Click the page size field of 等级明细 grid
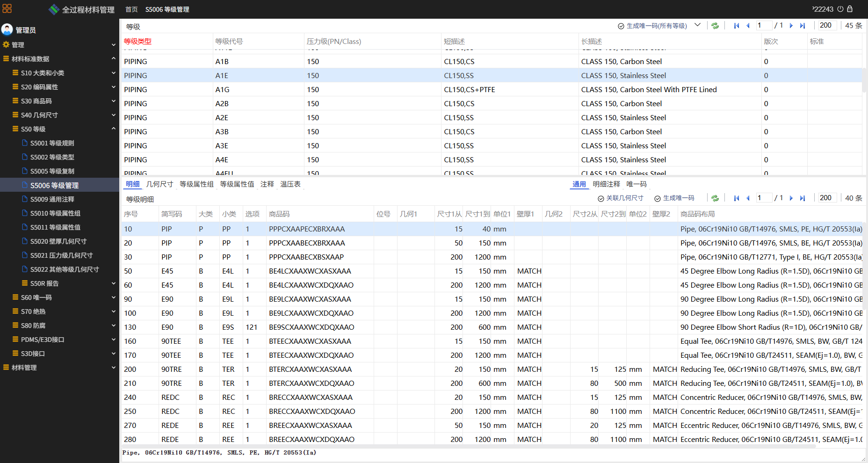The image size is (868, 463). tap(826, 198)
